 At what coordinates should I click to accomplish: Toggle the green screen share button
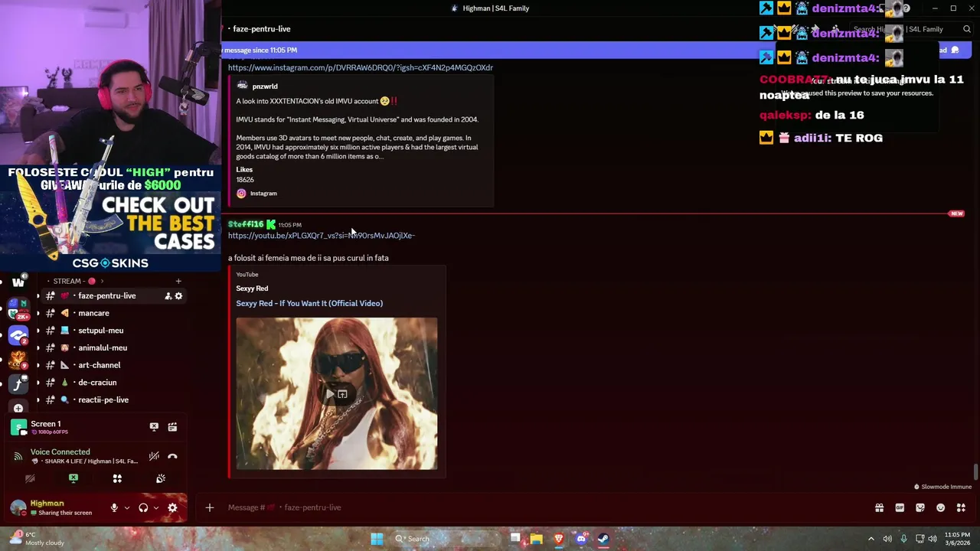point(73,478)
